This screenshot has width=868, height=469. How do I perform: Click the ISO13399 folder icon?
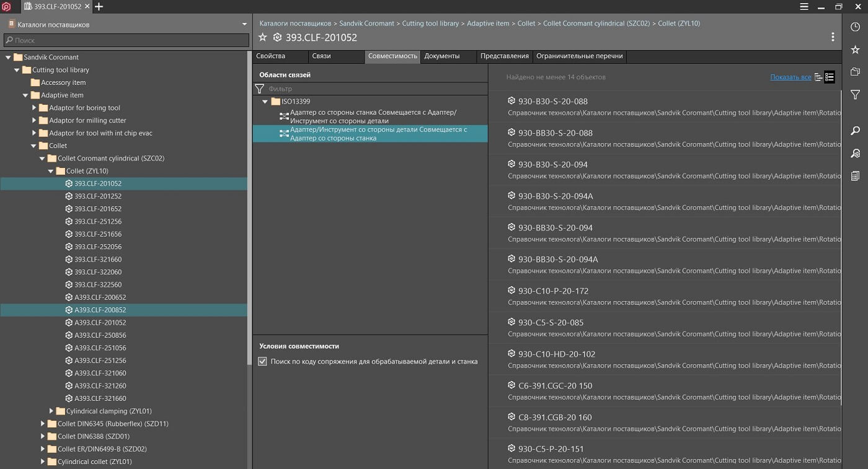click(276, 102)
